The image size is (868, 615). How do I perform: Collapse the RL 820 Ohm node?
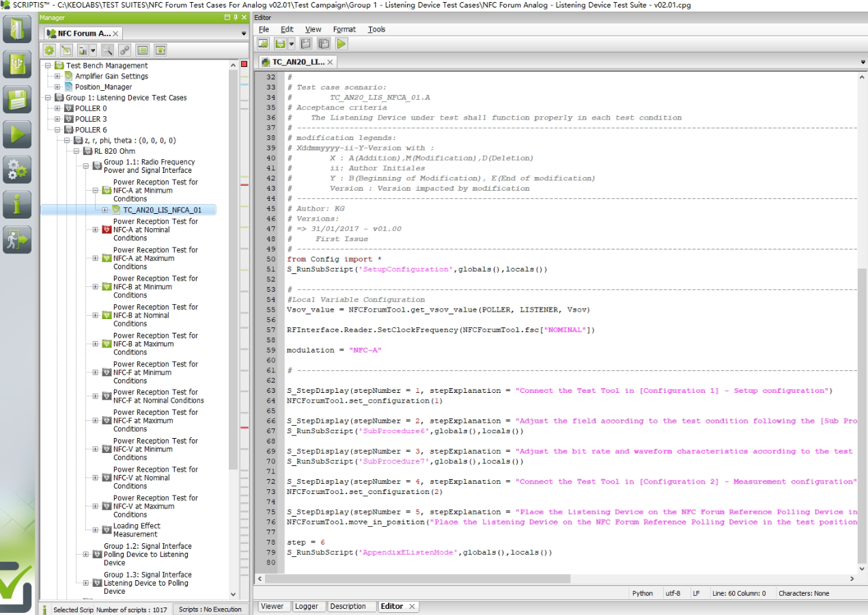[x=76, y=151]
